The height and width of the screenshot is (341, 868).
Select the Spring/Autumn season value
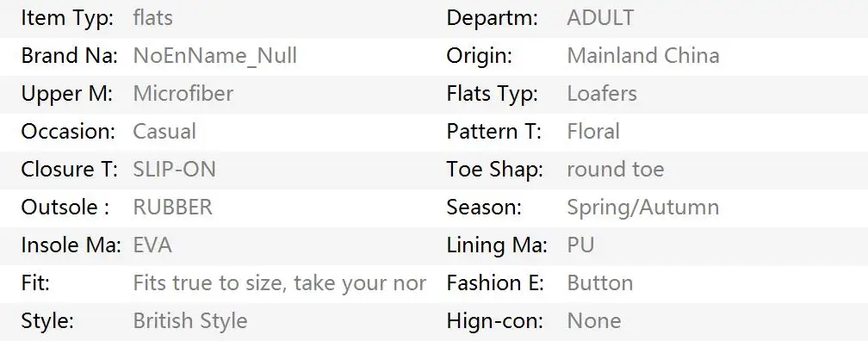pos(643,208)
